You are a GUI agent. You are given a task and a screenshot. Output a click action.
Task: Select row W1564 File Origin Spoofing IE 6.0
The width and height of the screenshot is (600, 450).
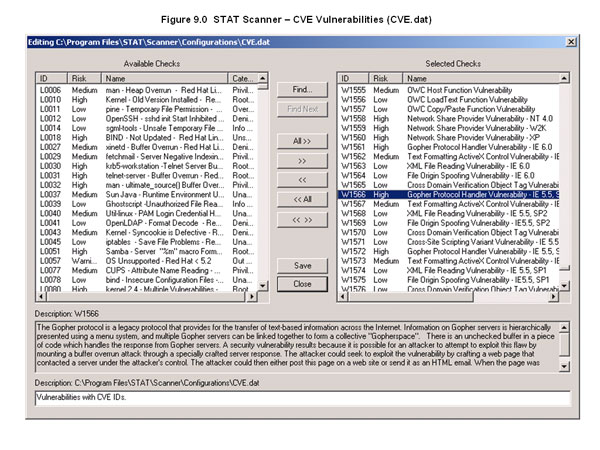click(448, 176)
